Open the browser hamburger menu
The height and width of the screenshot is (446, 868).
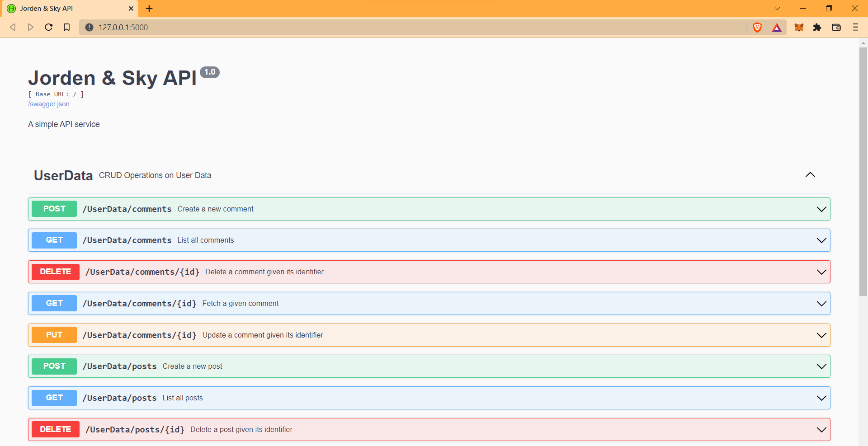click(x=856, y=27)
